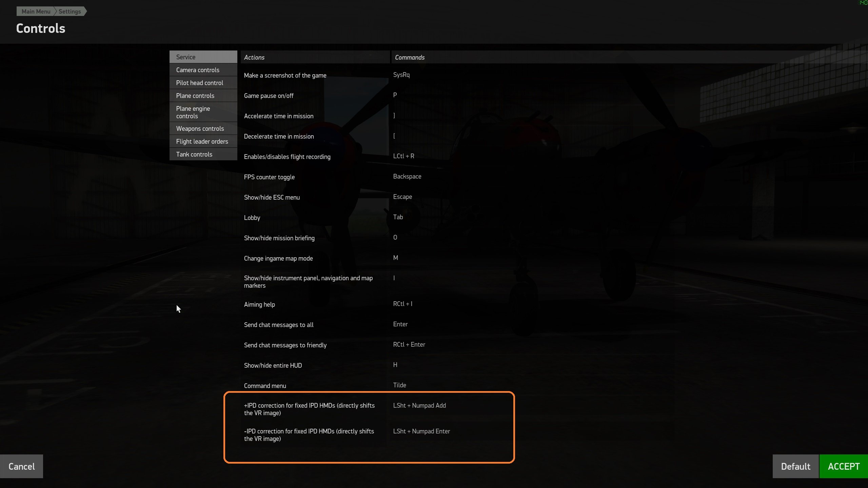Select the Pilot head control category
Image resolution: width=868 pixels, height=488 pixels.
pyautogui.click(x=203, y=83)
